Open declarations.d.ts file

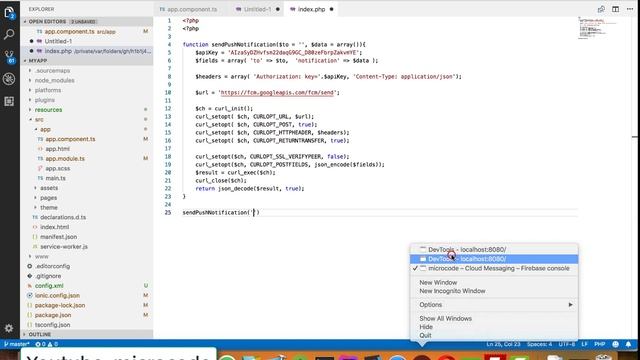63,218
